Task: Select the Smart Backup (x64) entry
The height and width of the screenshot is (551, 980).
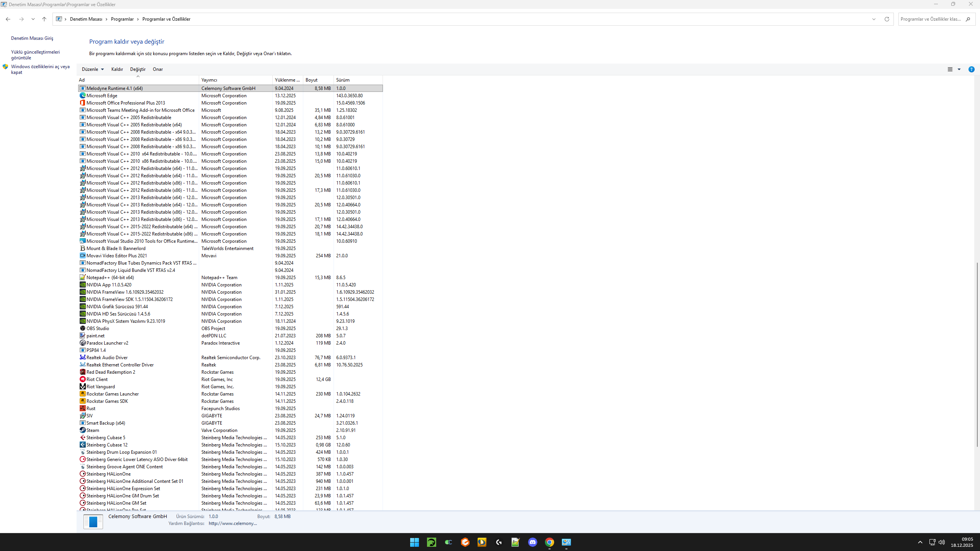Action: coord(231,423)
